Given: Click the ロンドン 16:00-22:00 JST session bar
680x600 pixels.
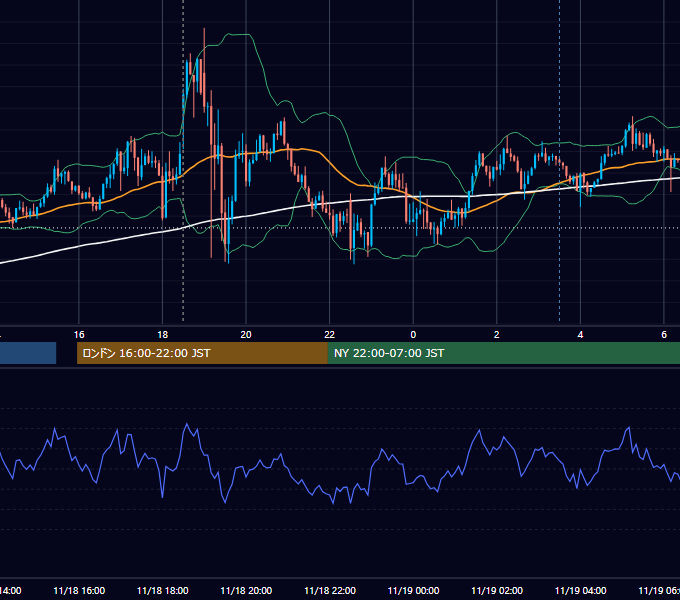Looking at the screenshot, I should (202, 353).
